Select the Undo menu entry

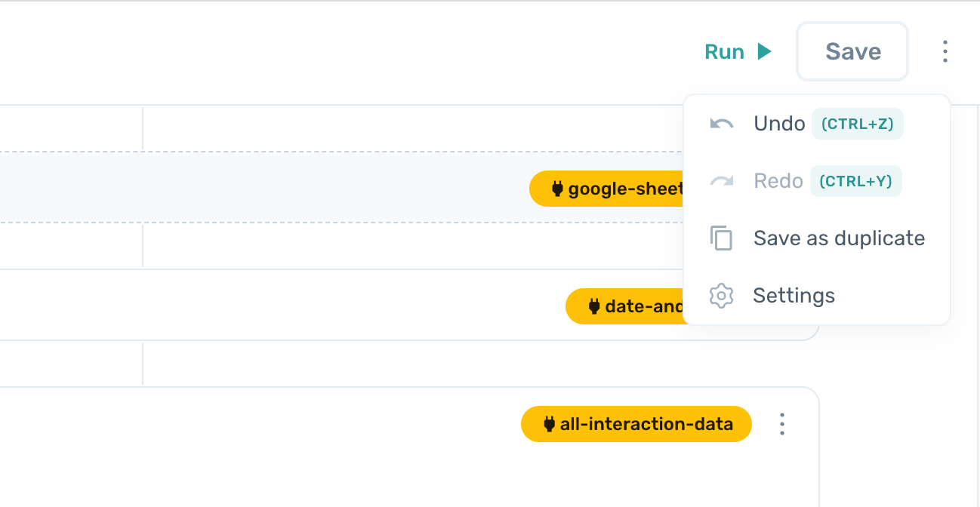(x=779, y=124)
